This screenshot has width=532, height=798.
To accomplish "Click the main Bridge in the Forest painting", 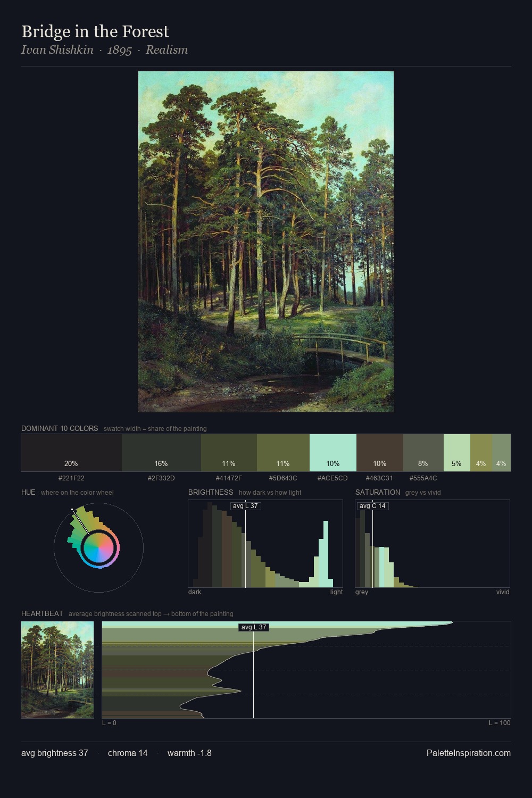I will [266, 242].
